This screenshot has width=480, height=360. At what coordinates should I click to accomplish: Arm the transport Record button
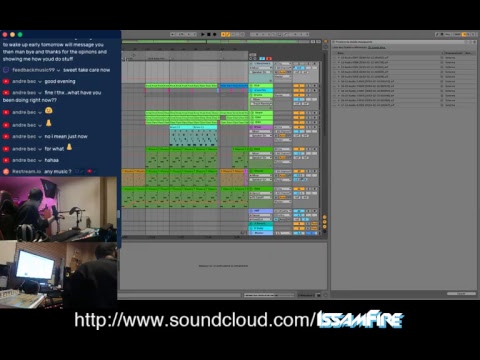coord(215,34)
